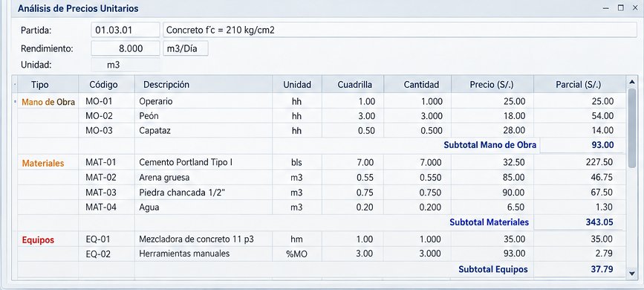Select the EQ-02 code cell
Image resolution: width=644 pixels, height=290 pixels.
[x=106, y=254]
